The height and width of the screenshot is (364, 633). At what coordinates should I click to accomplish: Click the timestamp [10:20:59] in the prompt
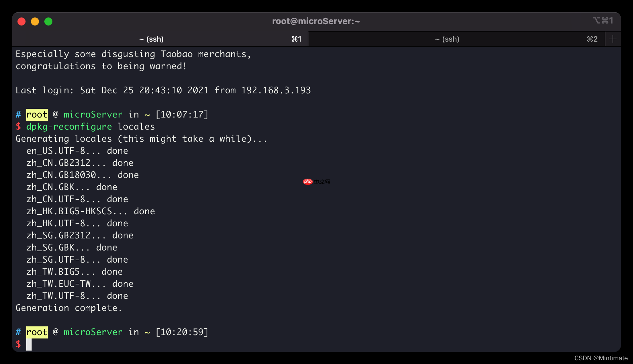pos(182,332)
